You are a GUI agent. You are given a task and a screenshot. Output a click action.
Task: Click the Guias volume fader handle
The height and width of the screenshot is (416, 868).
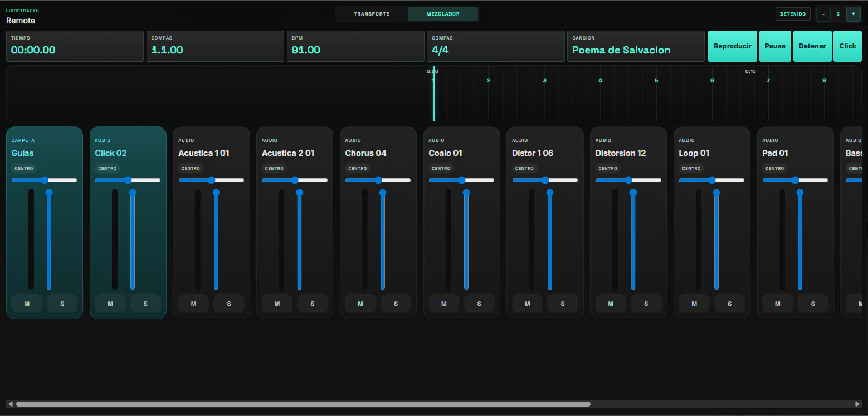tap(49, 193)
